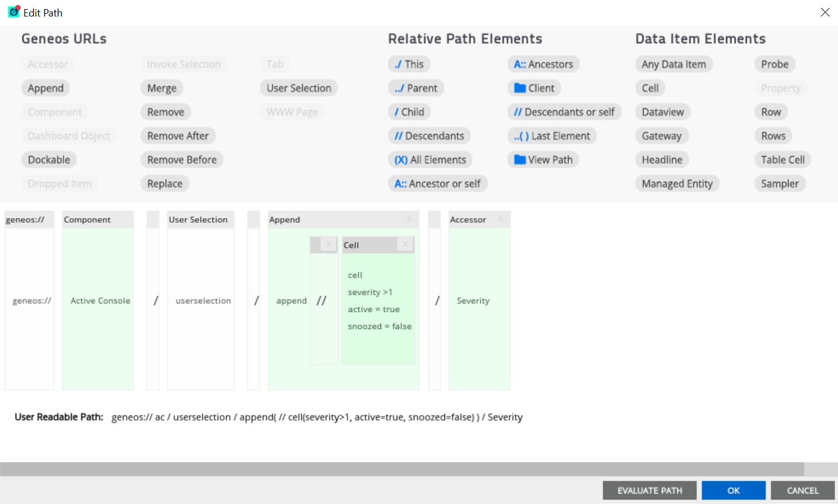Click the horizontal scrollbar thumb
The image size is (838, 504).
pos(402,469)
